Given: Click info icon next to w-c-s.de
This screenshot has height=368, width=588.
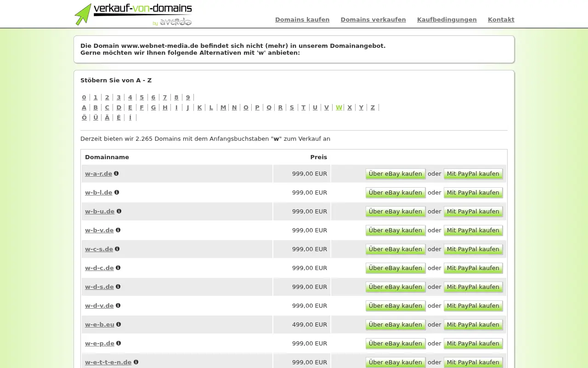Looking at the screenshot, I should point(117,249).
